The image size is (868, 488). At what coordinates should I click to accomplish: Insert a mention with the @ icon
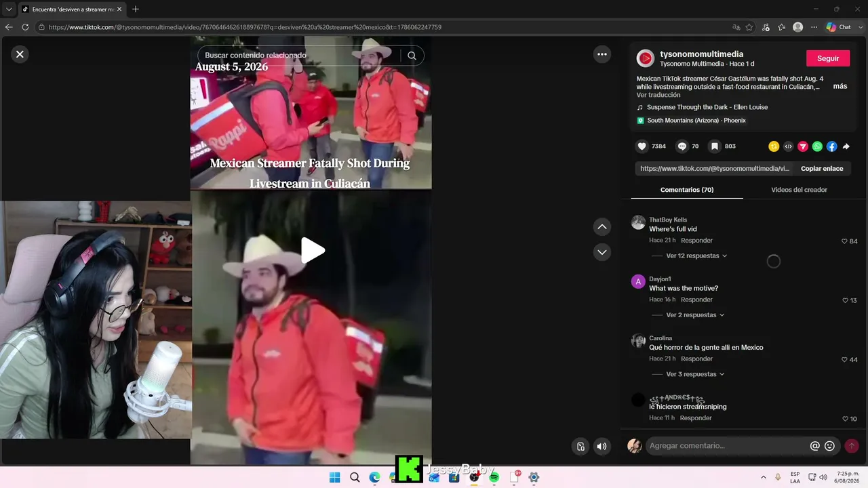tap(815, 446)
